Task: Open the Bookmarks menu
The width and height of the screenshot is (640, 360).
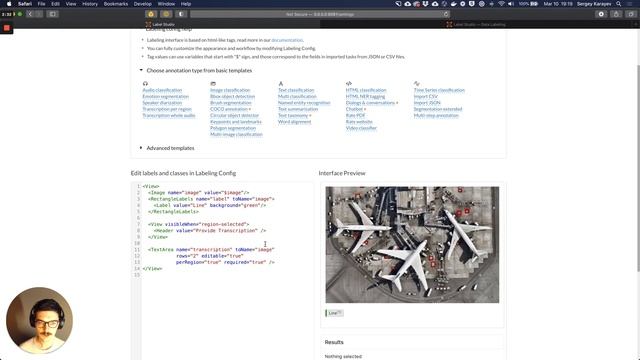Action: [116, 4]
